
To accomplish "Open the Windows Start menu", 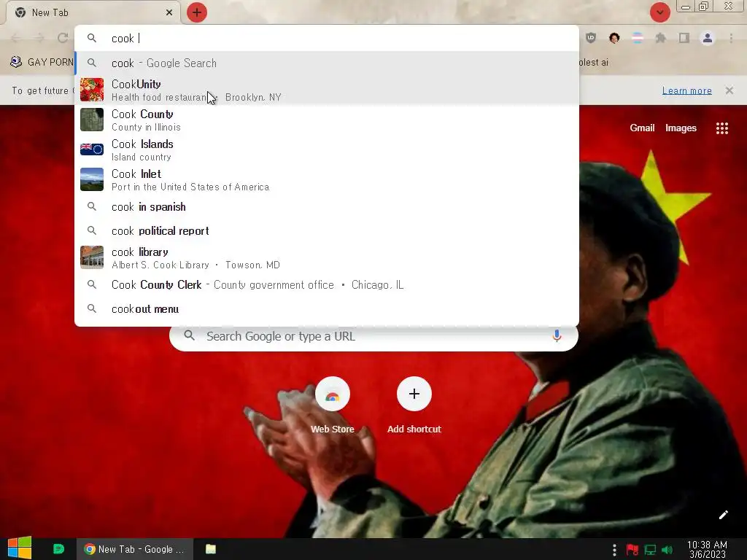I will coord(20,548).
